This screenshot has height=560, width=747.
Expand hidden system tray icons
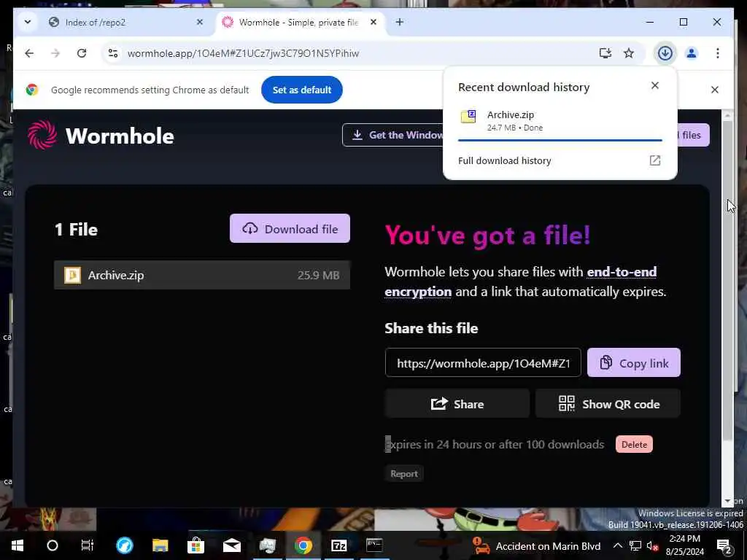click(617, 545)
